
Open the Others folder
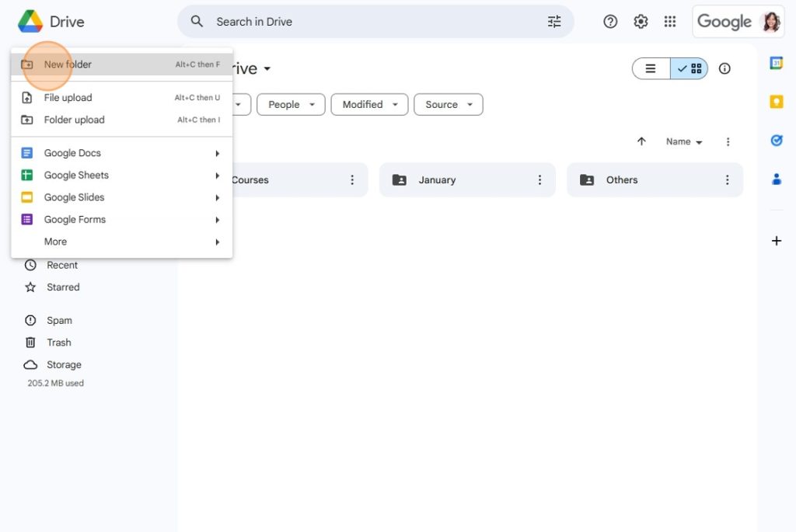pyautogui.click(x=655, y=179)
